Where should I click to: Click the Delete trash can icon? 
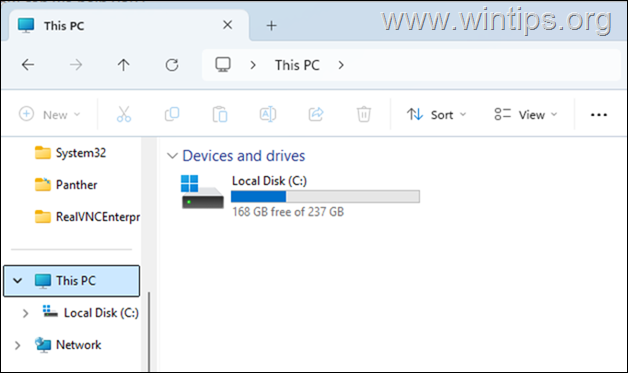(364, 115)
